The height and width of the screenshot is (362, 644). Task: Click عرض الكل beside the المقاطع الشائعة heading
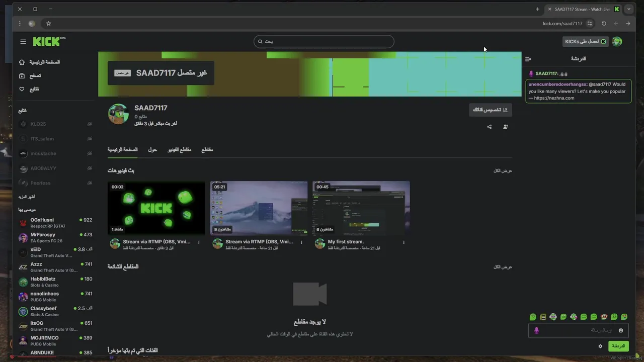[x=503, y=267]
